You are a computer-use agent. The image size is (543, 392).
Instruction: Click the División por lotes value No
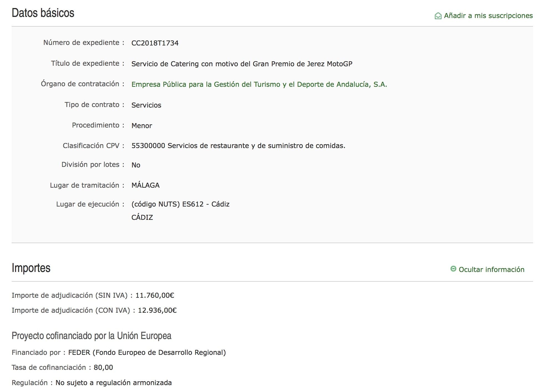click(x=136, y=165)
